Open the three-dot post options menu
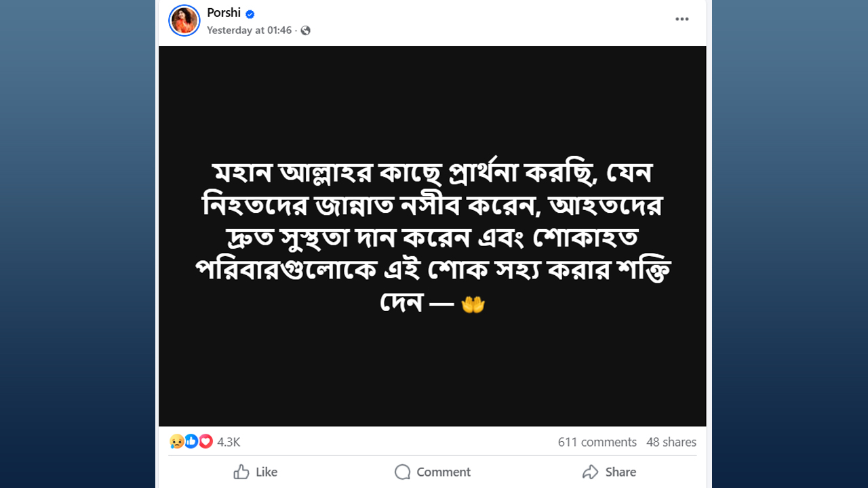The width and height of the screenshot is (868, 488). click(682, 19)
